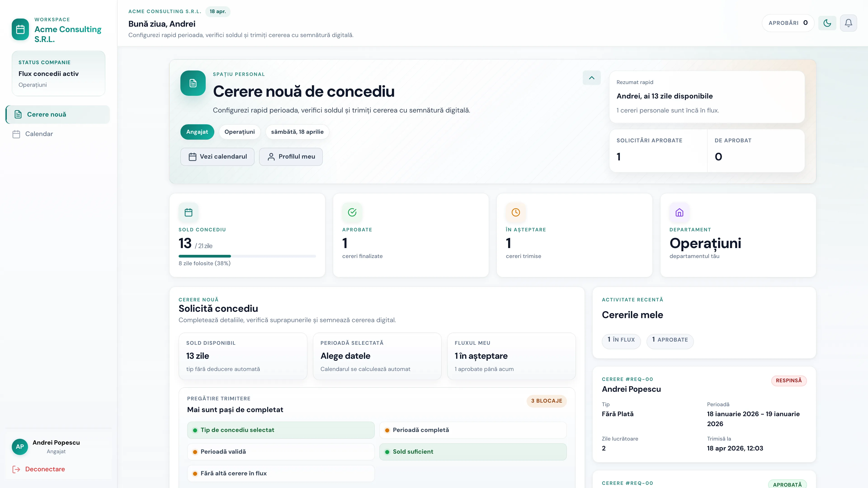Viewport: 868px width, 488px height.
Task: Click the În așteptare clock icon
Action: (x=516, y=212)
